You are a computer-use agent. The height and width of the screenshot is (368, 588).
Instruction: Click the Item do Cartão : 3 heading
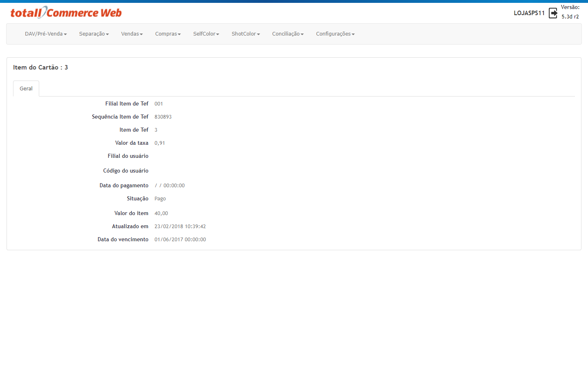tap(40, 67)
